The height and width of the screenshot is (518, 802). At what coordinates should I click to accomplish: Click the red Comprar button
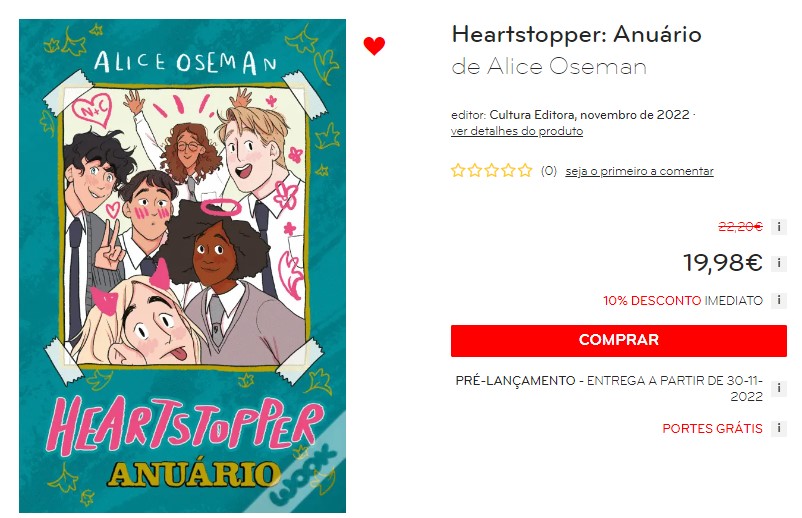pos(618,341)
